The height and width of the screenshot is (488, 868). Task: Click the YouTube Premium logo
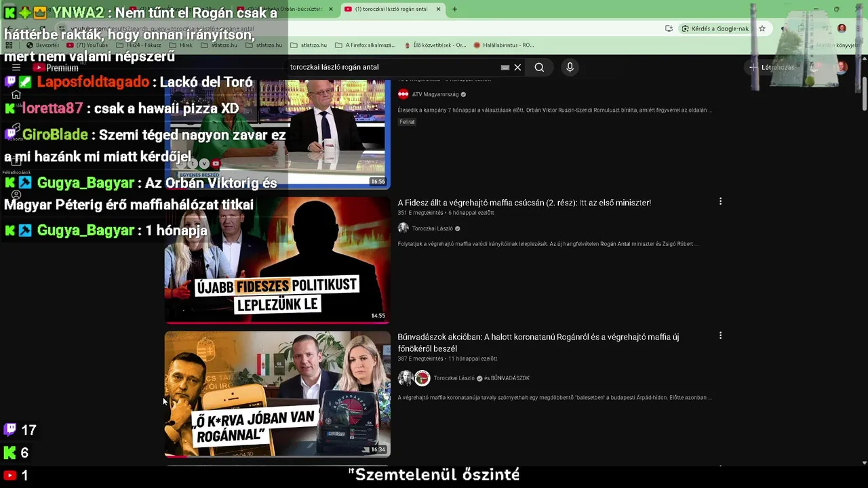click(56, 68)
